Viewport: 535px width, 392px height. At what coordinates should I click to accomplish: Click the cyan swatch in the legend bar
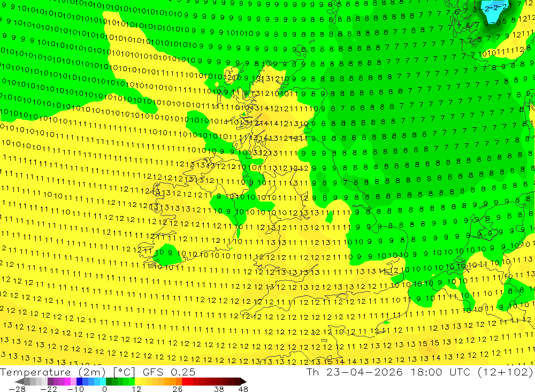click(x=103, y=381)
